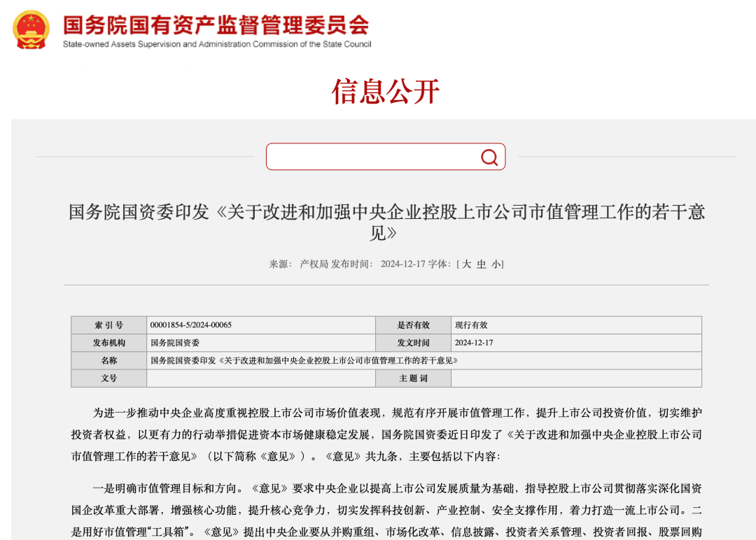756x540 pixels.
Task: Click the 名称 row document title
Action: pos(304,361)
